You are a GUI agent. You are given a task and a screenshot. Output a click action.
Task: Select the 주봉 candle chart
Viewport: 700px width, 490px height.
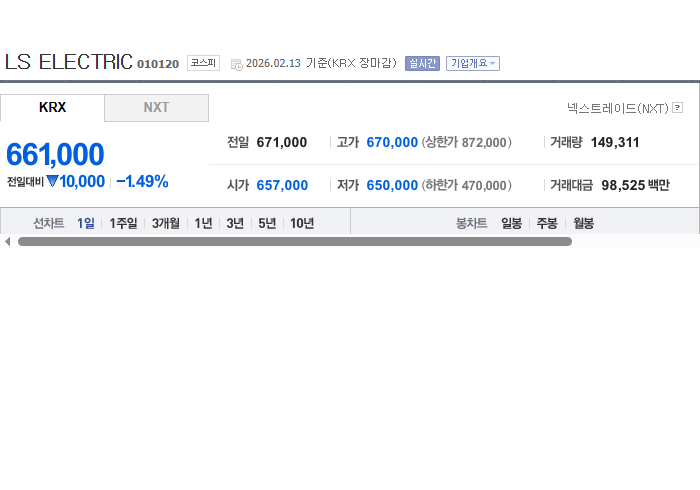point(547,223)
